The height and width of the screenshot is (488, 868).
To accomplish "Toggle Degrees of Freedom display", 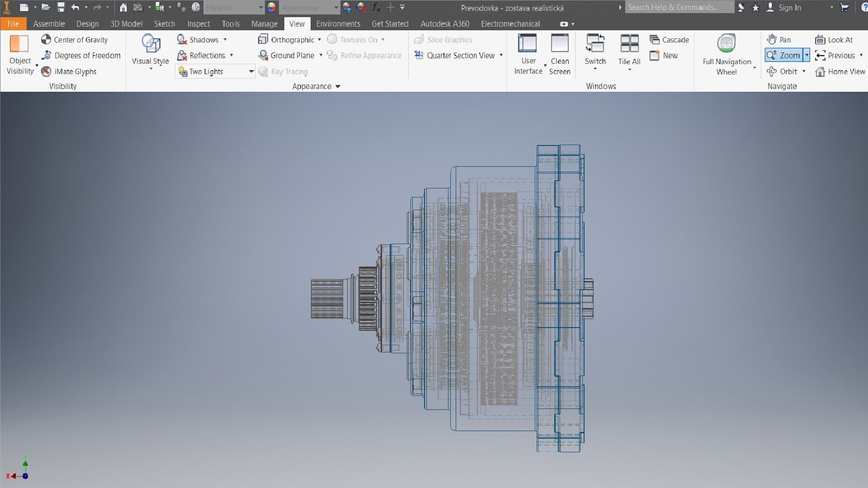I will click(81, 56).
